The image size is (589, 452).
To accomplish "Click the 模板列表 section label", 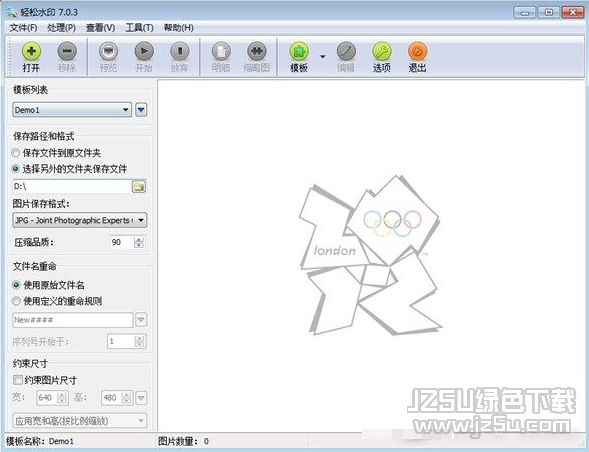I will [x=30, y=90].
